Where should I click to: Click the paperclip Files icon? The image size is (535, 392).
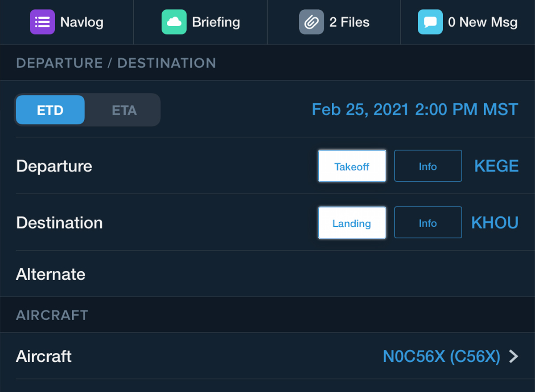pos(311,22)
